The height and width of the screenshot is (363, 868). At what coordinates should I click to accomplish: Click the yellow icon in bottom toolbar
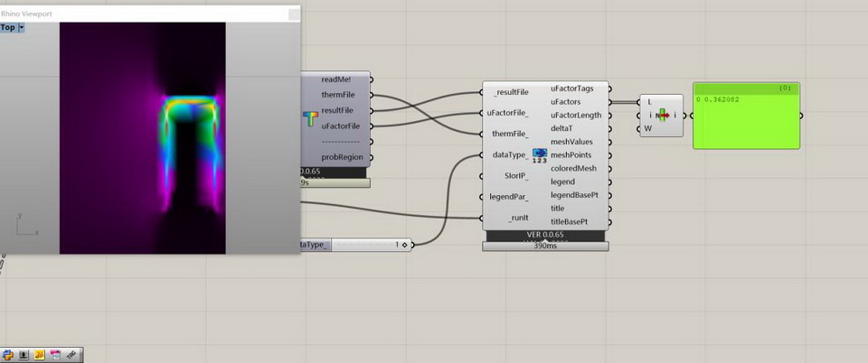[40, 355]
